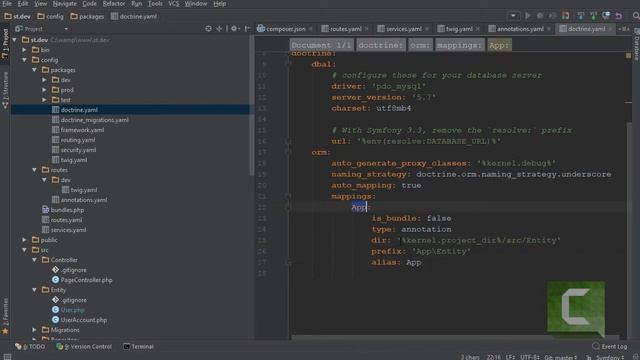
Task: Expand the test folder
Action: pos(44,100)
